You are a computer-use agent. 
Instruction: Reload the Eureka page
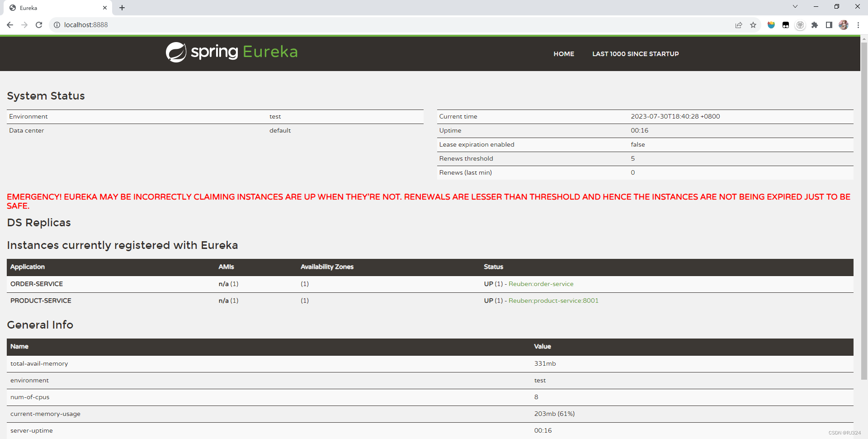coord(39,25)
